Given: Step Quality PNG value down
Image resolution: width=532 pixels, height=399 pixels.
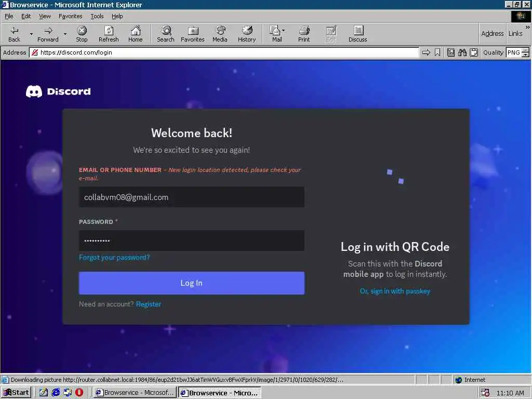Looking at the screenshot, I should pos(526,55).
